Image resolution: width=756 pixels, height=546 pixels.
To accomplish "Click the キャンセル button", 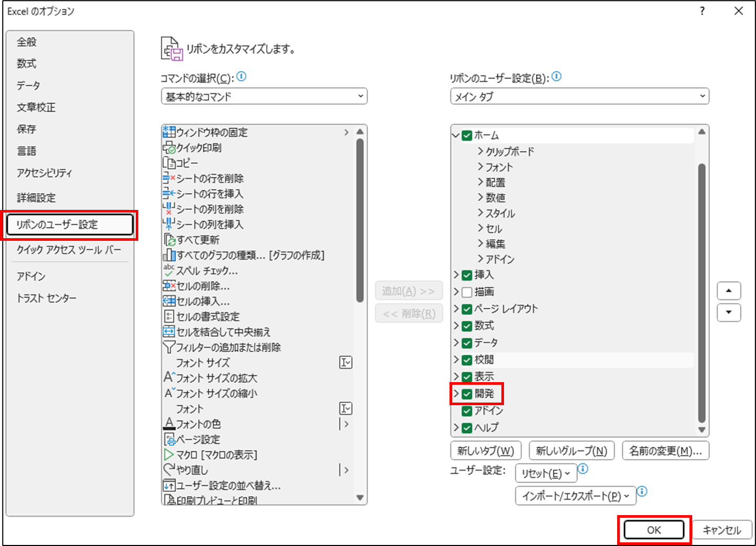I will pyautogui.click(x=722, y=530).
